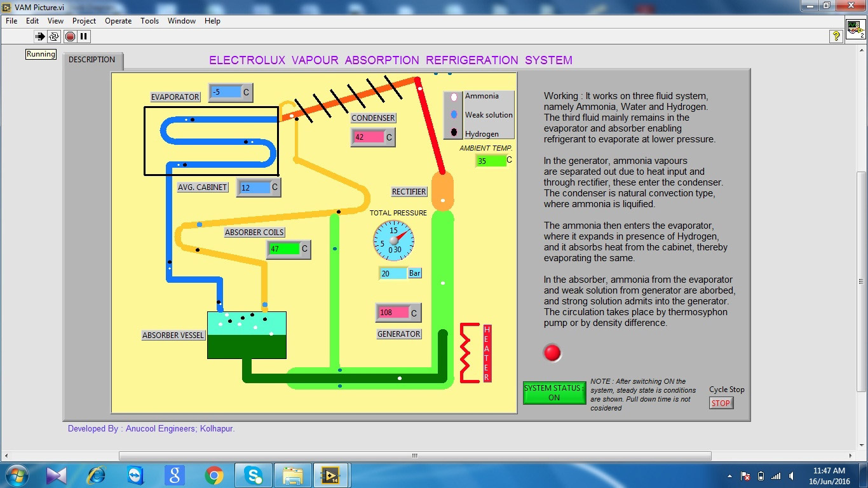Click the ABSORBER VESSEL label

[x=173, y=335]
